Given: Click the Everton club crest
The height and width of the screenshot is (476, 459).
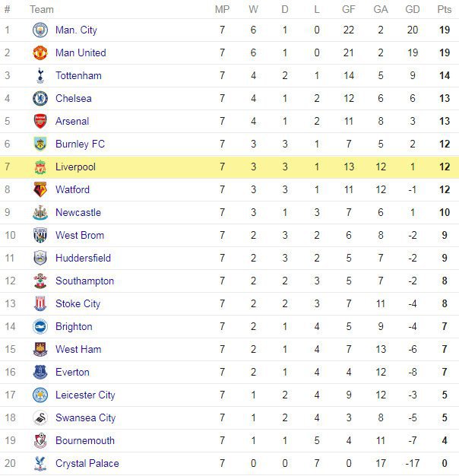Looking at the screenshot, I should 40,373.
